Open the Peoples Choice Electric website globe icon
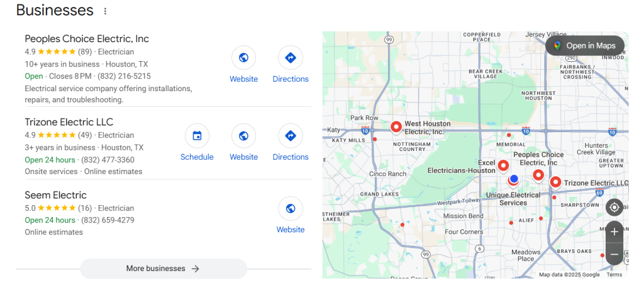 pos(243,57)
